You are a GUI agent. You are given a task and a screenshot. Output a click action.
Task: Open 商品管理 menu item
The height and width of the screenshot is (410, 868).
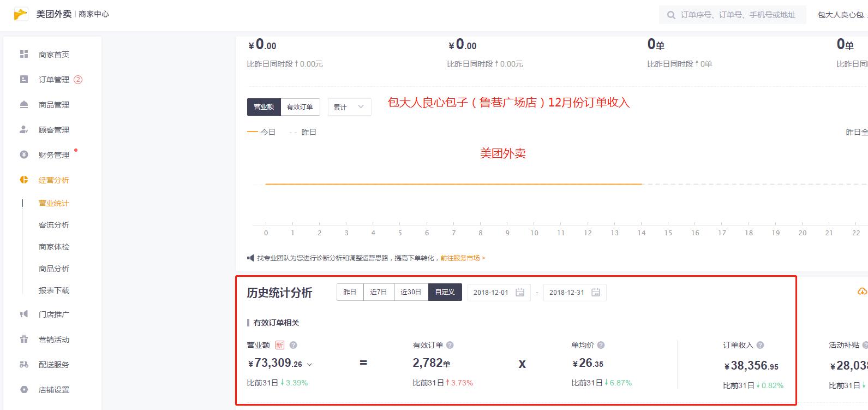tap(53, 105)
